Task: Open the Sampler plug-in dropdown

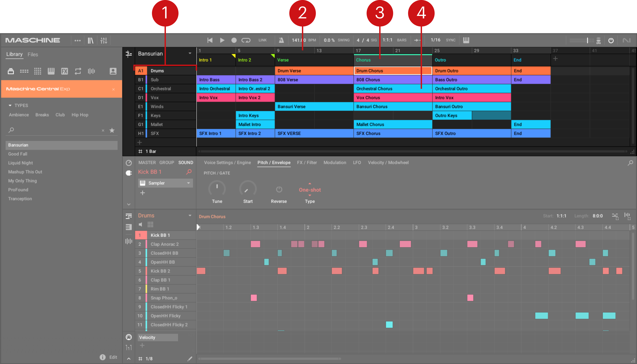Action: 188,183
